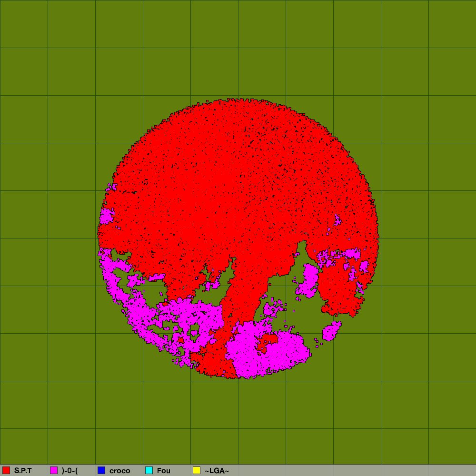The image size is (476, 476).
Task: Click the blue croco color swatch
Action: point(101,470)
